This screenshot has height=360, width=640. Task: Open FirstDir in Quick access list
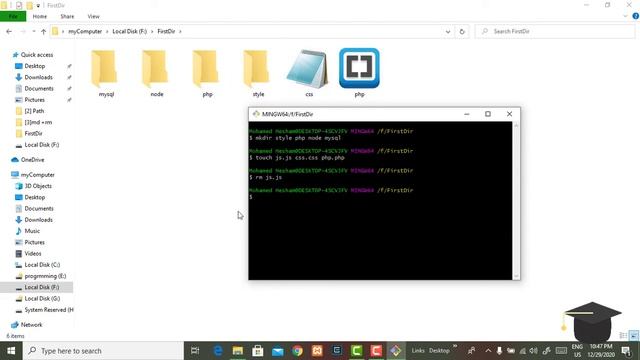click(33, 133)
